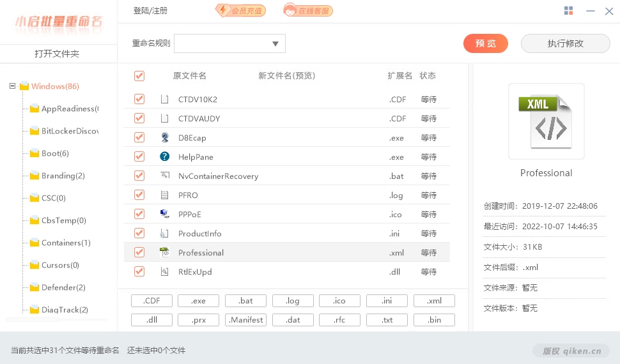Click the Boot(6) folder icon
620x364 pixels.
[x=35, y=153]
